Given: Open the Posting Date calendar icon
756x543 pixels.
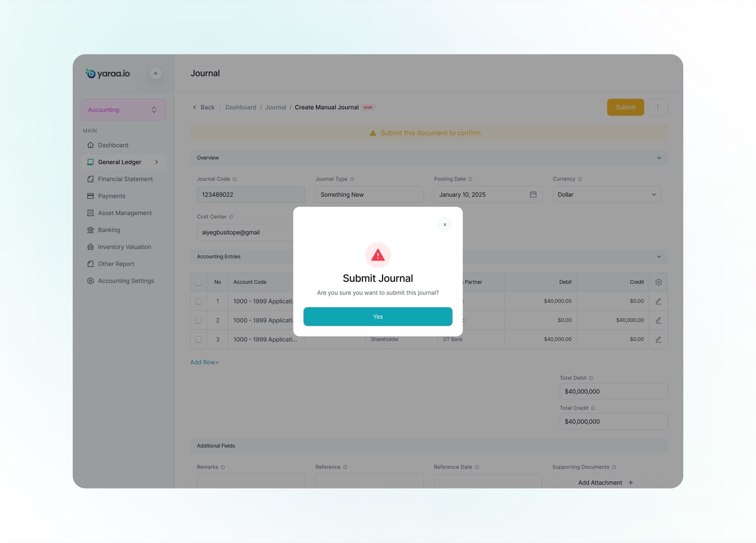Looking at the screenshot, I should click(x=533, y=194).
